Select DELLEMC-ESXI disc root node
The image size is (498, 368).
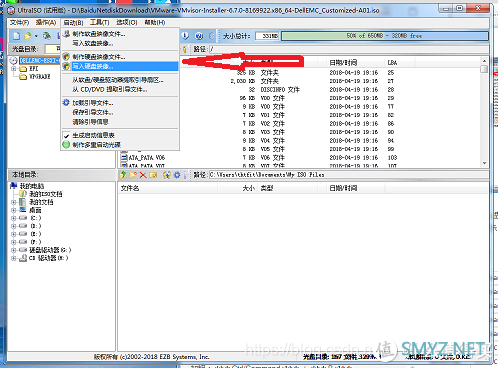click(x=39, y=60)
